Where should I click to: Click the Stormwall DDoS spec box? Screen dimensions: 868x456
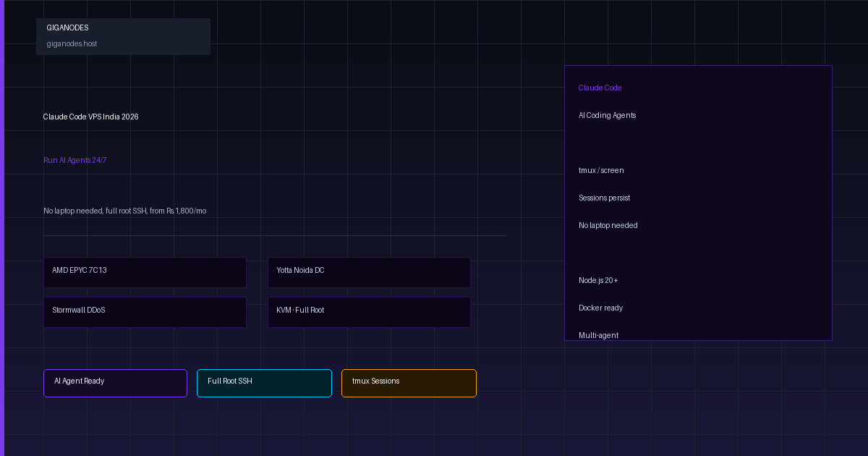(145, 312)
